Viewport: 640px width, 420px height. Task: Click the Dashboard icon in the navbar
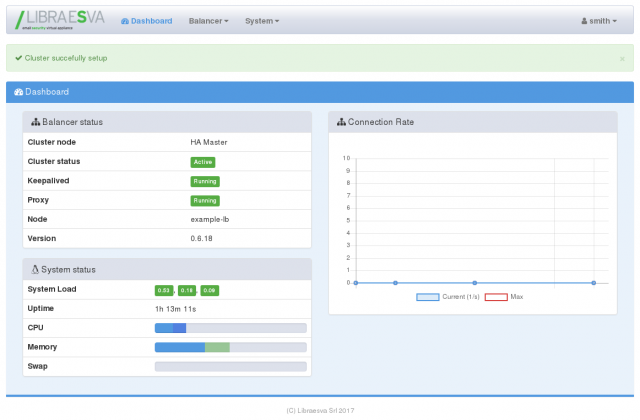125,21
